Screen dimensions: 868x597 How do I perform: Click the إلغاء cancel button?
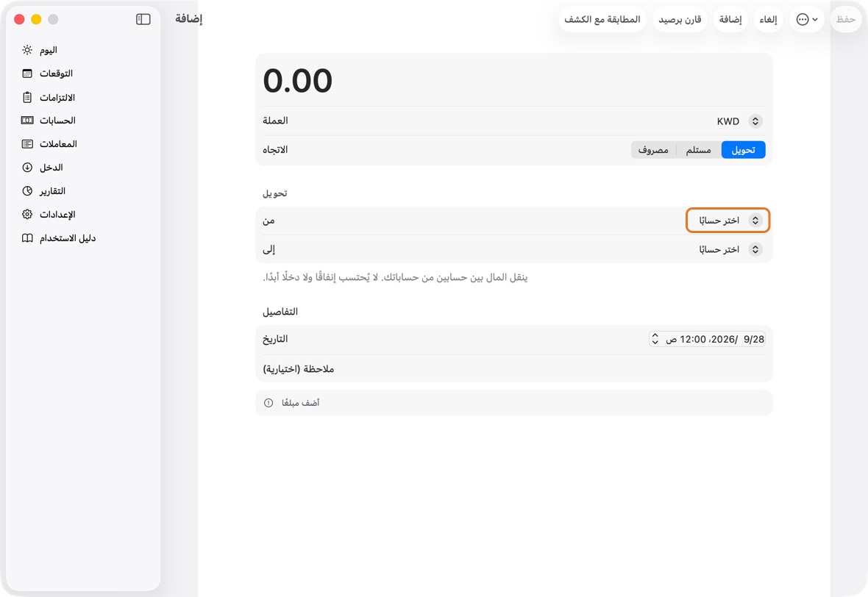point(769,19)
